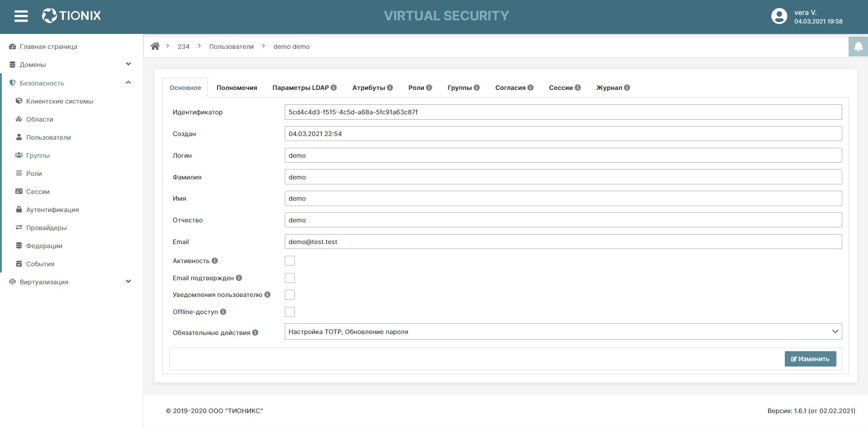Viewport: 868px width, 428px height.
Task: Toggle the Активность checkbox
Action: tap(290, 261)
